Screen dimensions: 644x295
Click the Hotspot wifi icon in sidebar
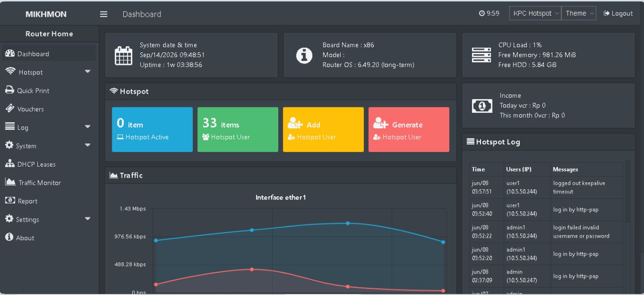tap(10, 71)
